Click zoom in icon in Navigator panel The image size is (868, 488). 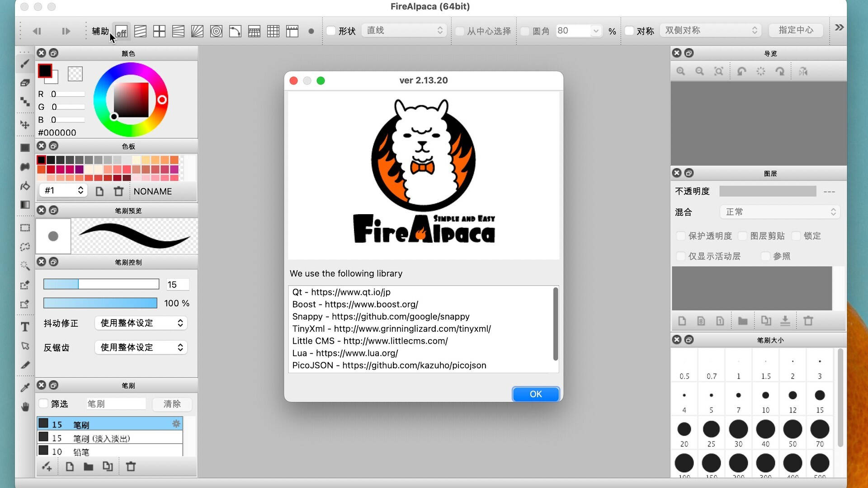tap(681, 71)
